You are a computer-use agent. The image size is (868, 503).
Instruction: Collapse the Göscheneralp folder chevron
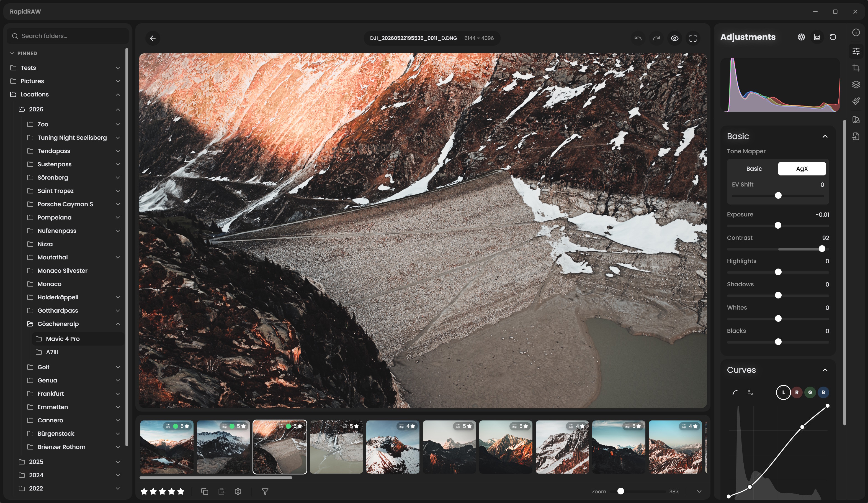[x=118, y=324]
